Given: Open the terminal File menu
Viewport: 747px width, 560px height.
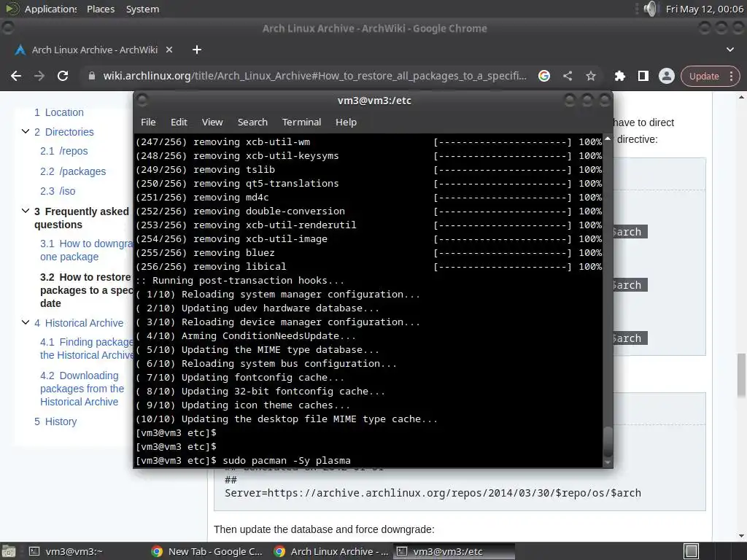Looking at the screenshot, I should 148,122.
